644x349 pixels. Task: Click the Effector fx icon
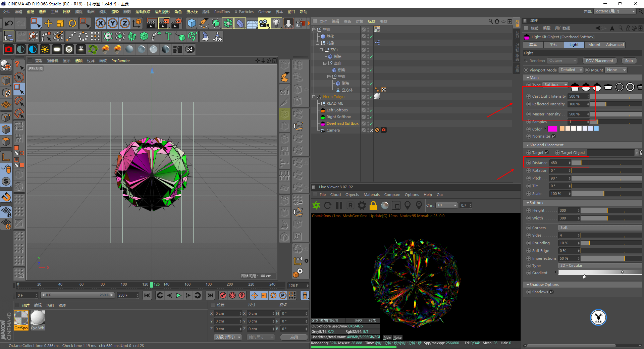pos(217,36)
